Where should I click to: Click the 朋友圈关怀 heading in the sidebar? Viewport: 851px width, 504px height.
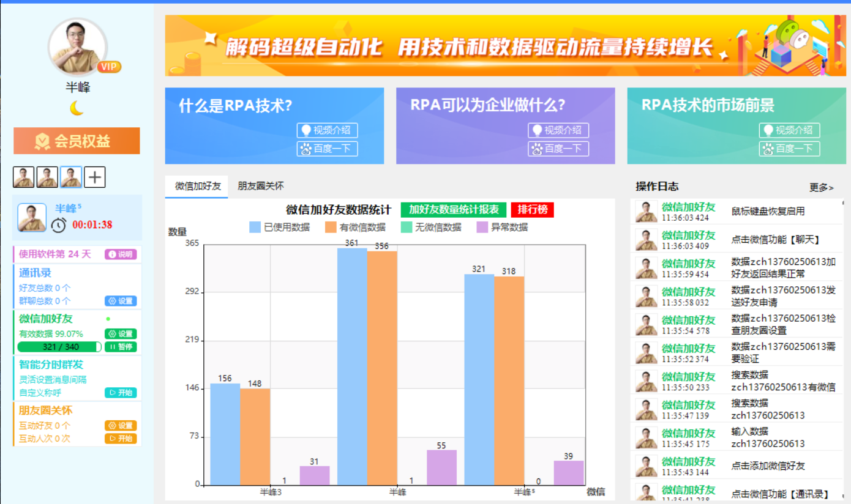(45, 410)
